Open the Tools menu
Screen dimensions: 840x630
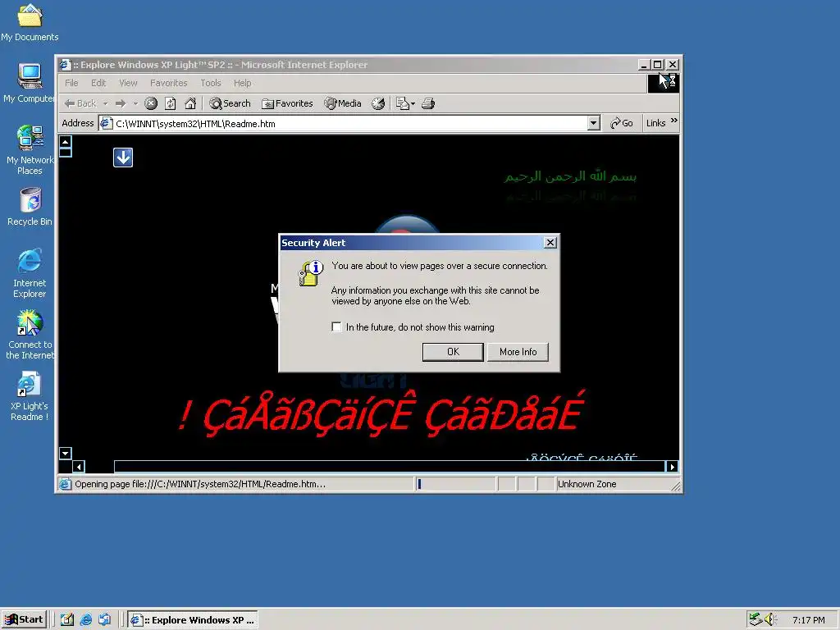pyautogui.click(x=211, y=83)
